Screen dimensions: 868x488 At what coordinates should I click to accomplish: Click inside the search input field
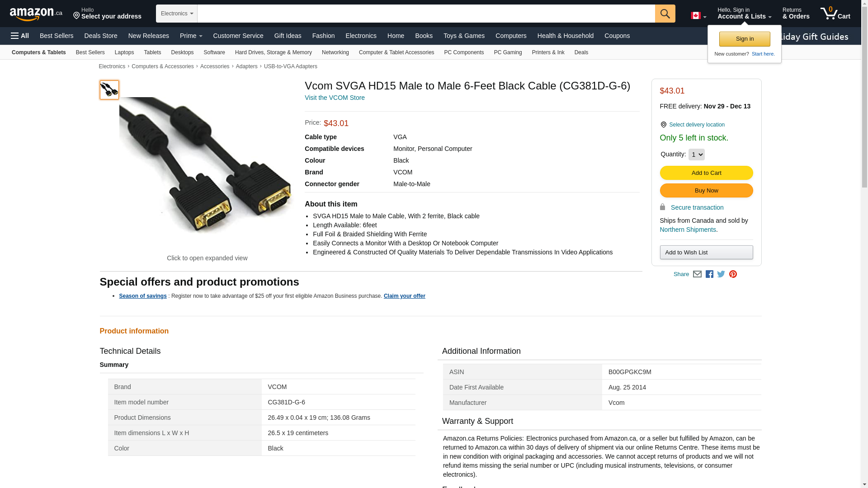tap(425, 14)
